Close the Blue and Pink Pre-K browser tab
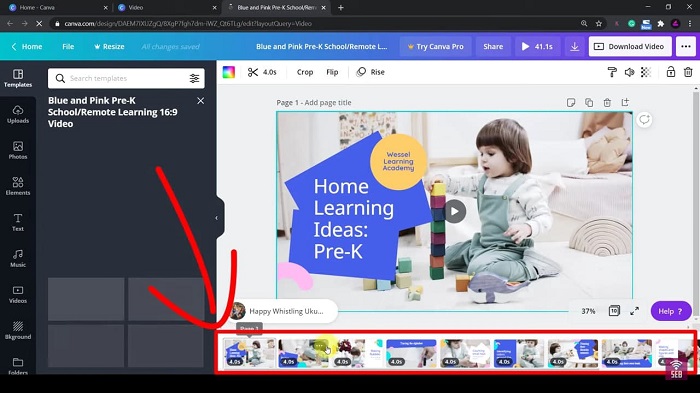Screen dimensions: 700x393 [x=324, y=8]
